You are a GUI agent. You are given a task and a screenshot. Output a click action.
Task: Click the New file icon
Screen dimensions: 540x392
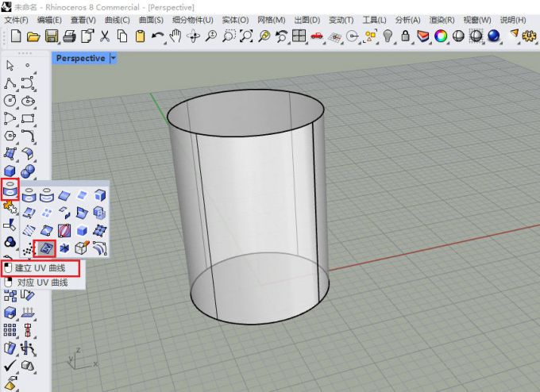[16, 36]
